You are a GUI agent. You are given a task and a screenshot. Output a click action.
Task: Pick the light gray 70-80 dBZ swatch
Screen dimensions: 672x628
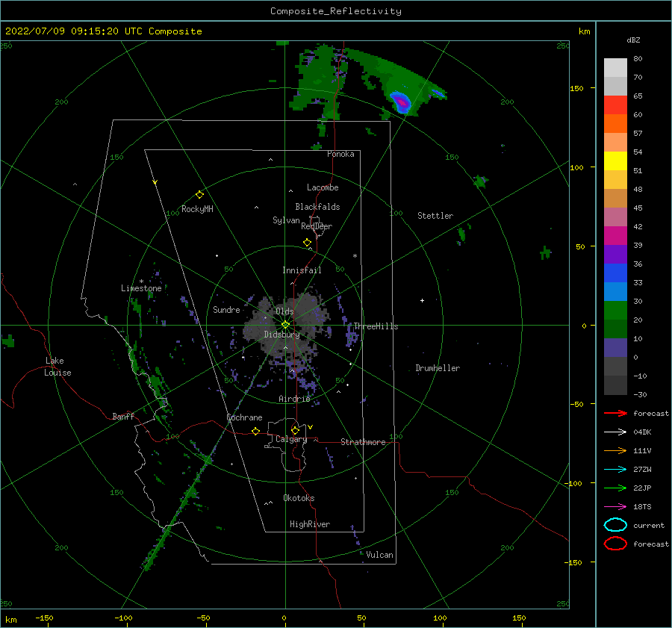615,68
